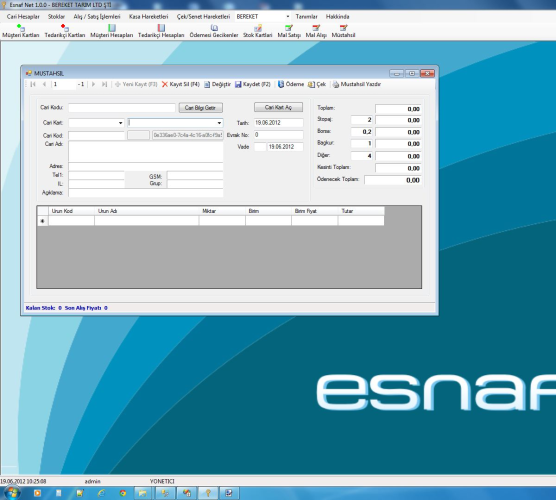
Task: Open Çek/Senet Hareketleri menu
Action: coord(203,17)
